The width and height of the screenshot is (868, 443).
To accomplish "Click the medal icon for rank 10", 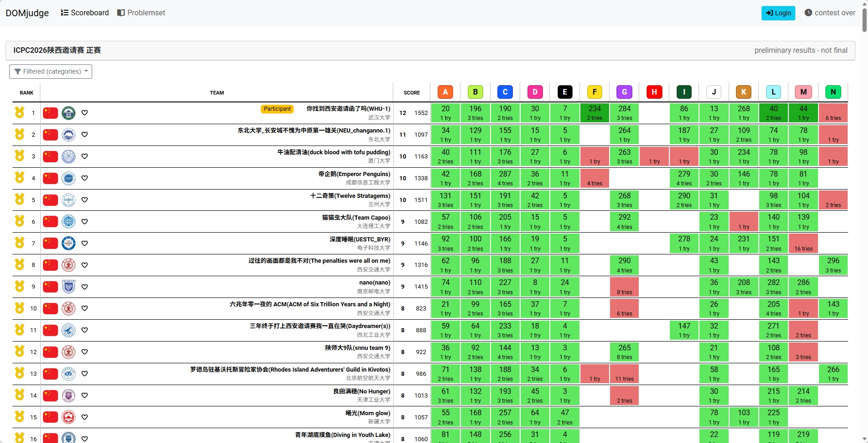I will [19, 308].
